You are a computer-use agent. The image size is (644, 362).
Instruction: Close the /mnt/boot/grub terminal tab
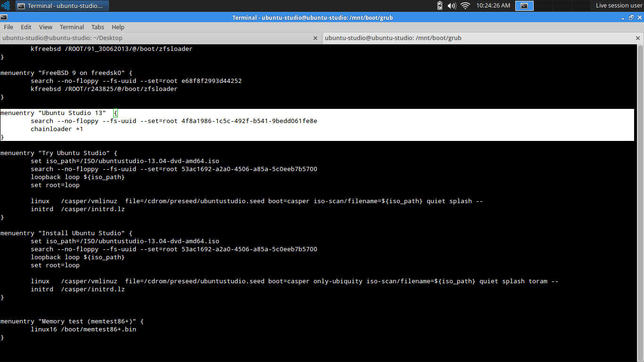point(638,38)
